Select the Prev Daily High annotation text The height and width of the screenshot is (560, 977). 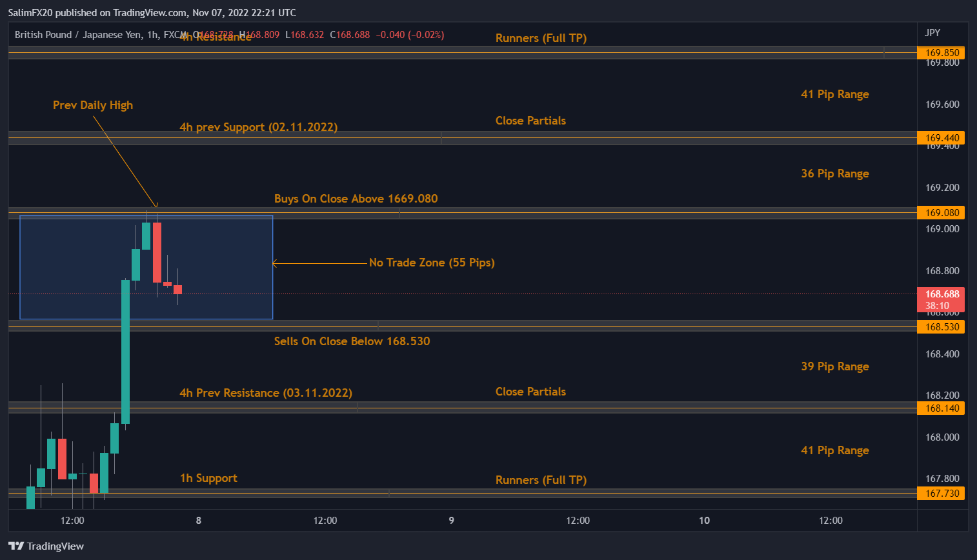(x=93, y=105)
